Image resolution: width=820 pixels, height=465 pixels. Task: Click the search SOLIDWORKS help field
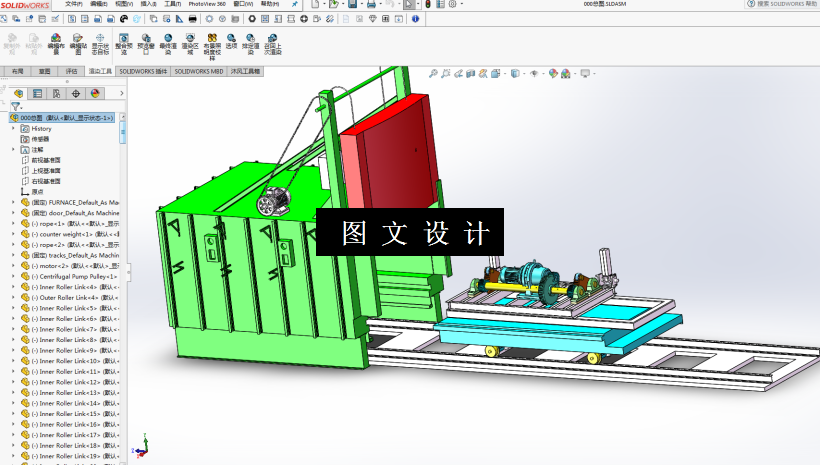coord(783,4)
